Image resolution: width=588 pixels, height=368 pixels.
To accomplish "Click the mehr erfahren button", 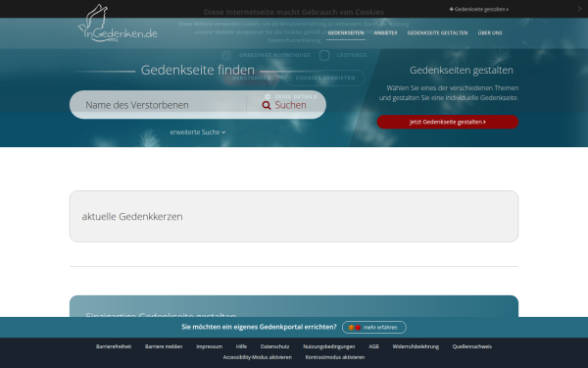I will [x=374, y=328].
